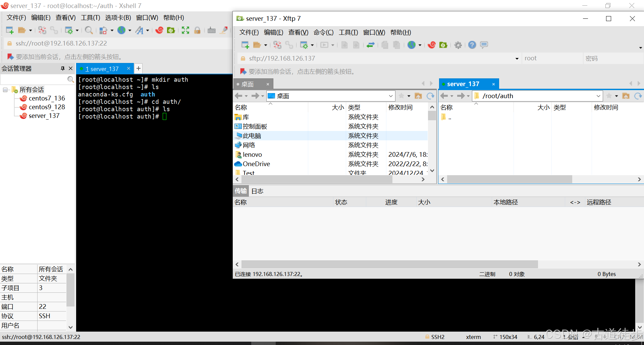Select centos9_128 session
The width and height of the screenshot is (644, 345).
[x=47, y=107]
